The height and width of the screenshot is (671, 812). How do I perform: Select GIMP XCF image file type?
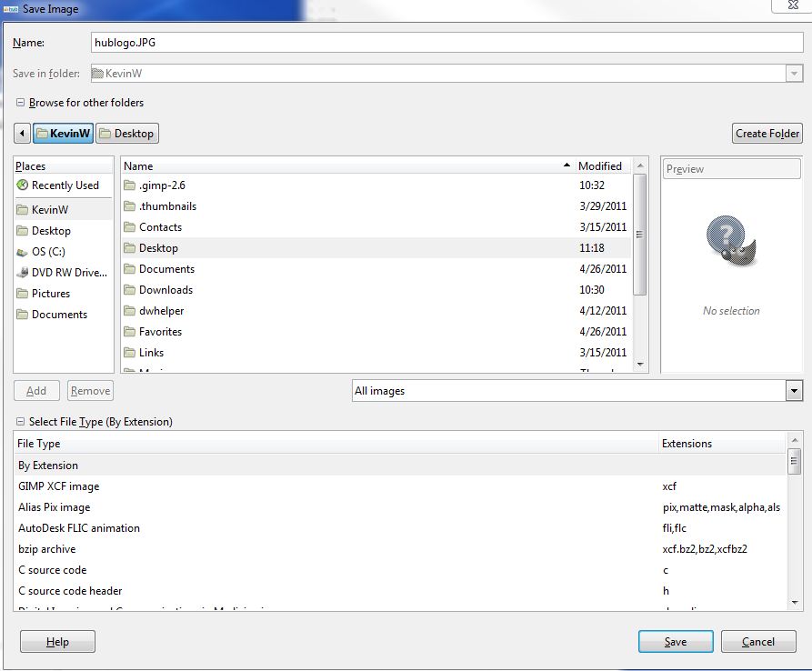59,486
